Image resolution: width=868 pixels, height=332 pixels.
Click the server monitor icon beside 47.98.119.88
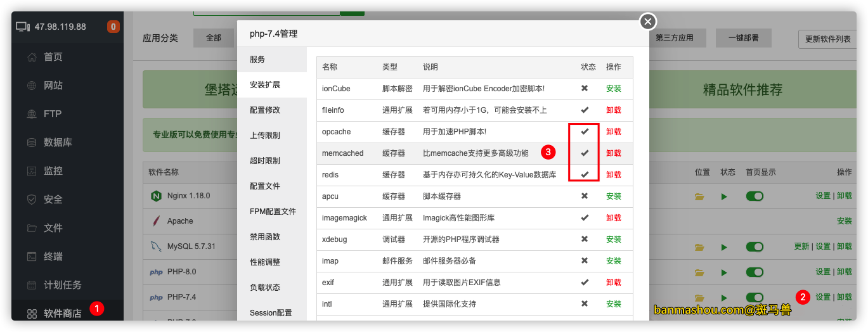tap(23, 27)
